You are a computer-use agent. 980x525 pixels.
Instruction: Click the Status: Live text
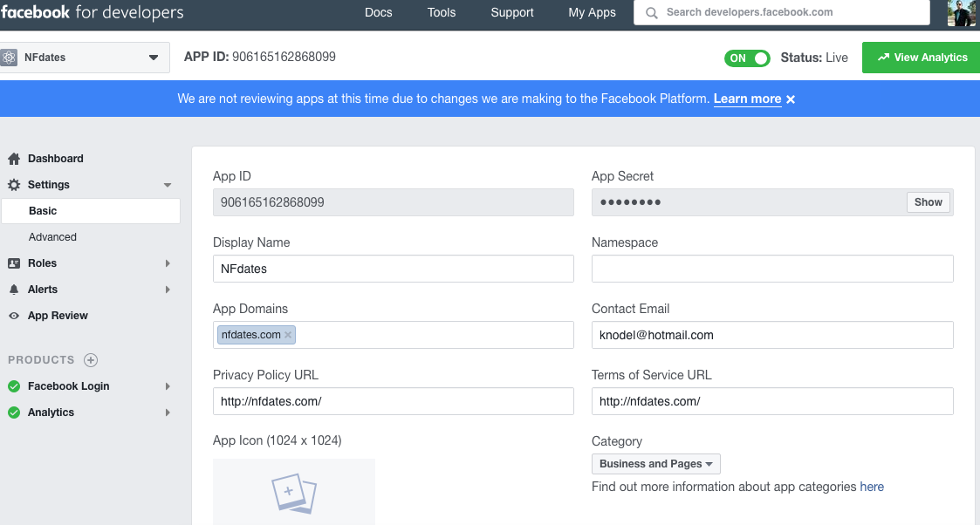point(813,58)
